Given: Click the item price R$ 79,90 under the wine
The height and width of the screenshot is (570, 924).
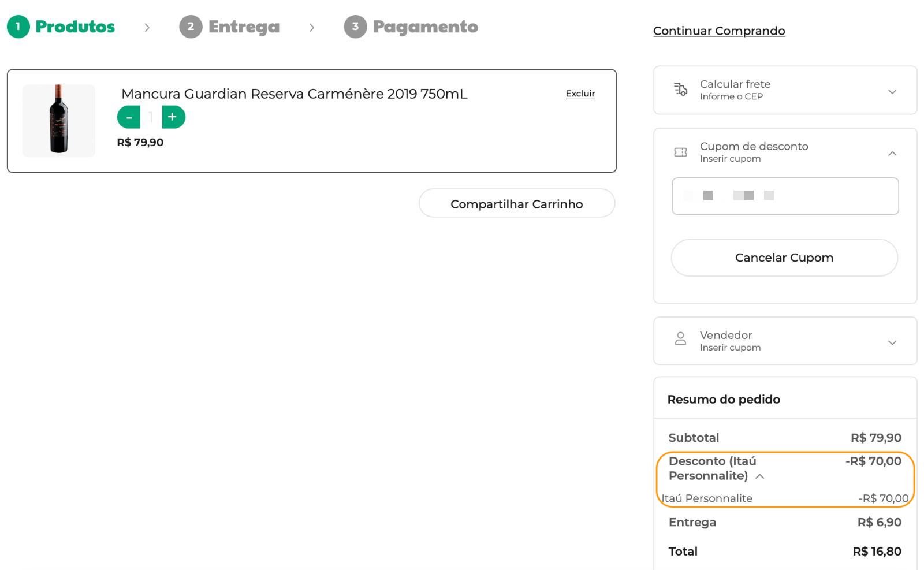Looking at the screenshot, I should [140, 142].
